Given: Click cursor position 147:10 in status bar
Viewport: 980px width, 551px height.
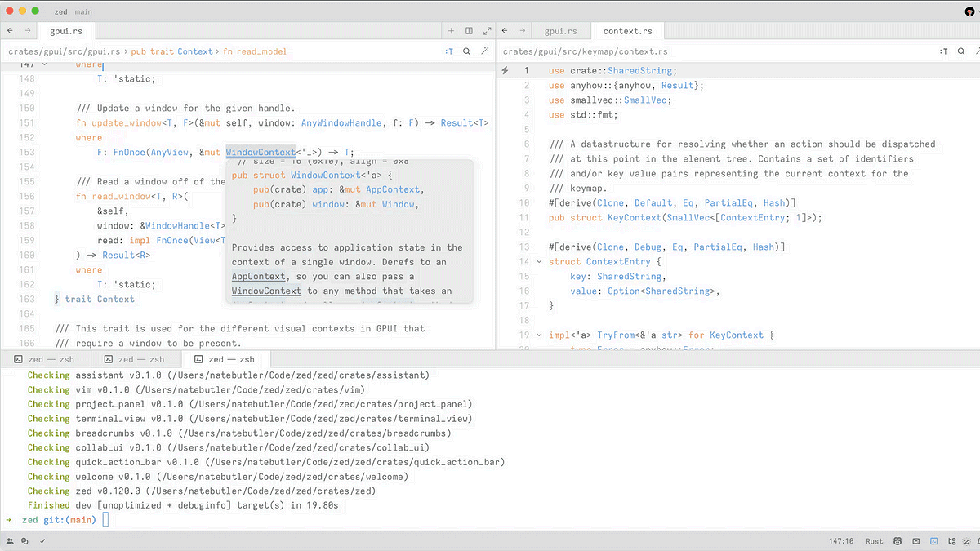Looking at the screenshot, I should click(x=841, y=541).
